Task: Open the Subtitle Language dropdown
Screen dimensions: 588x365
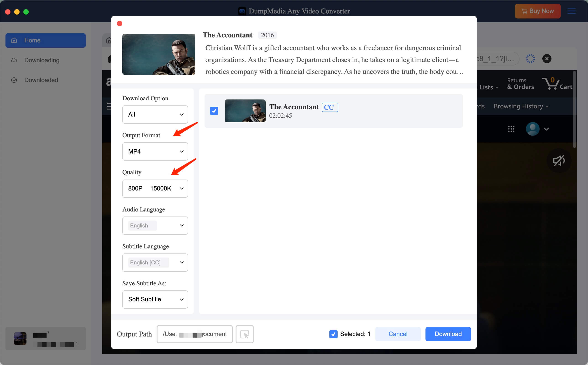Action: (x=155, y=262)
